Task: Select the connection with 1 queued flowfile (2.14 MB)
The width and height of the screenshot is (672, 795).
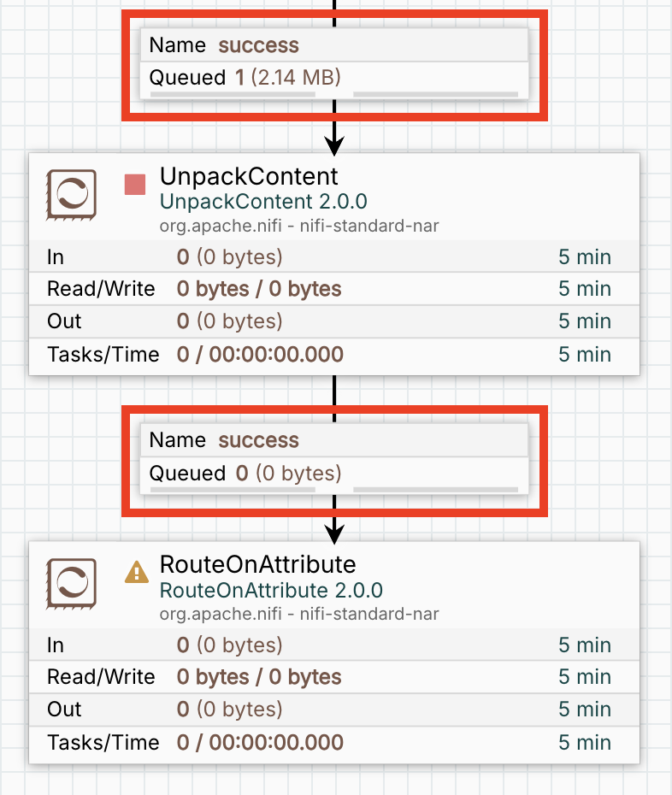Action: point(334,62)
